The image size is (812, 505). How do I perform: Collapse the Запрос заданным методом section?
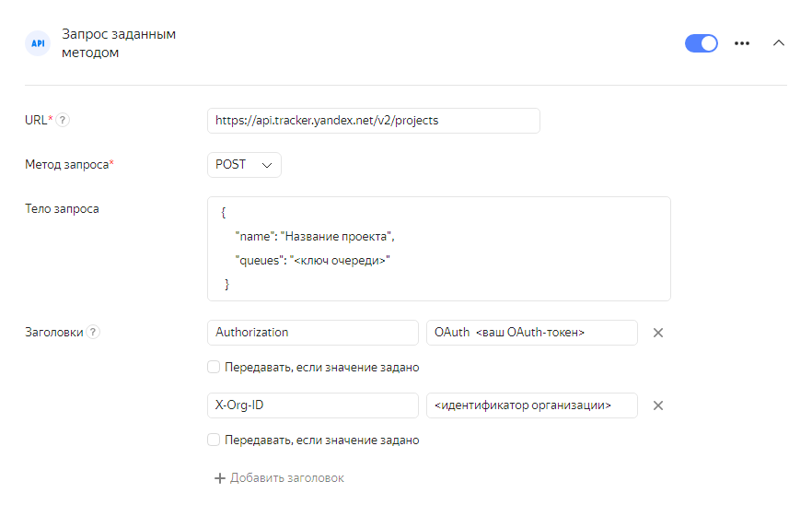[x=779, y=43]
